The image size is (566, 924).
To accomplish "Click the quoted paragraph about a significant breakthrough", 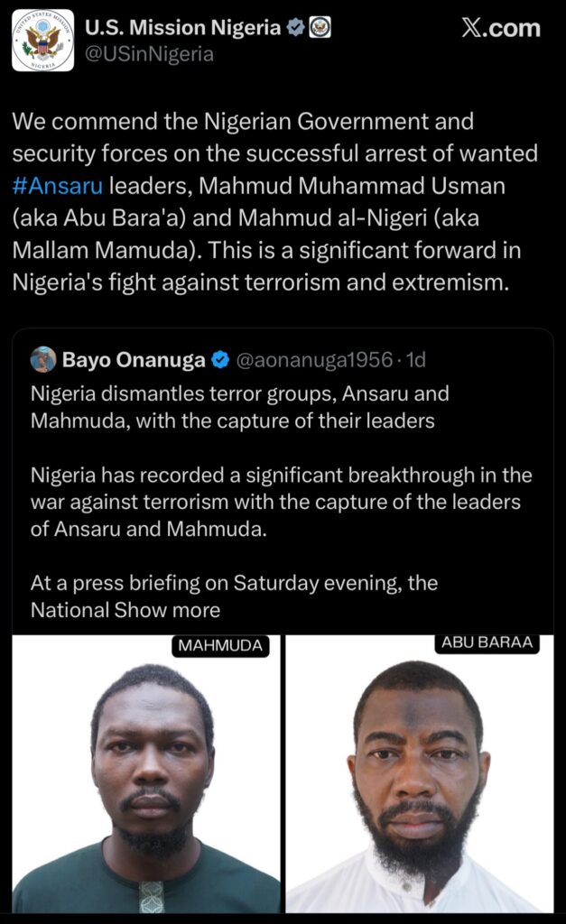I will coord(281,502).
